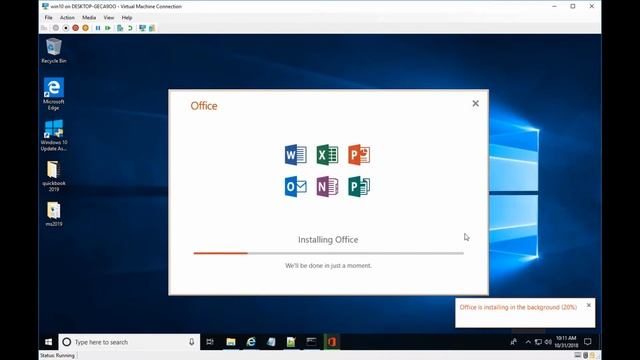Select the quickbook 2019 folder icon
The image size is (640, 360).
(x=53, y=176)
